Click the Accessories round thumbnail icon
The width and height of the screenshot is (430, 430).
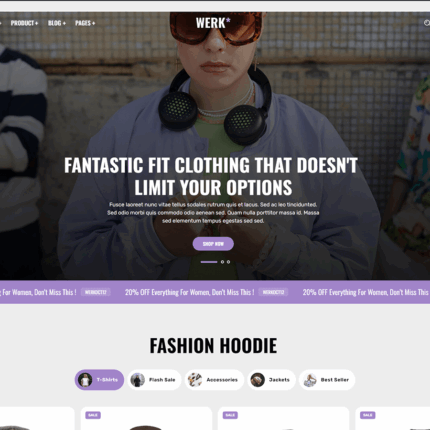195,380
